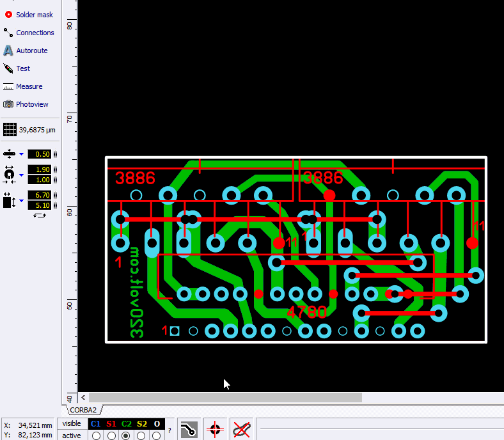Screen dimensions: 504x440
Task: Click the horizontal scrollbar left arrow
Action: (x=83, y=398)
